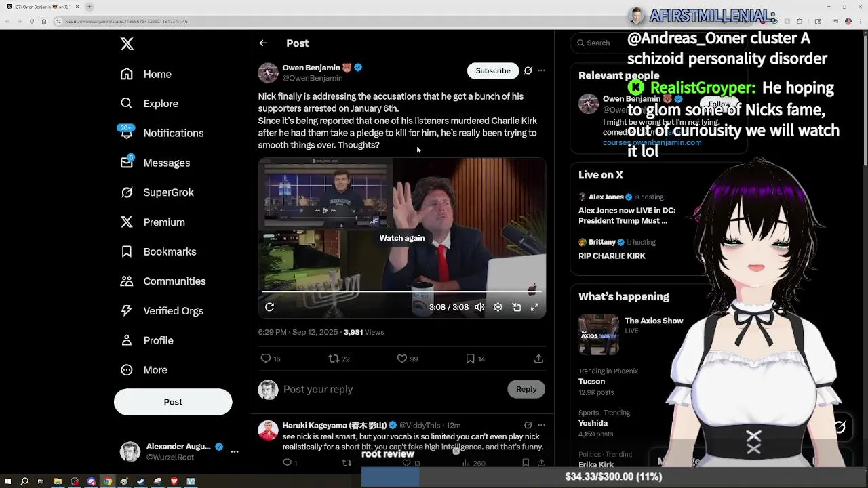Reply to the post, 16 replies icon

tap(271, 359)
